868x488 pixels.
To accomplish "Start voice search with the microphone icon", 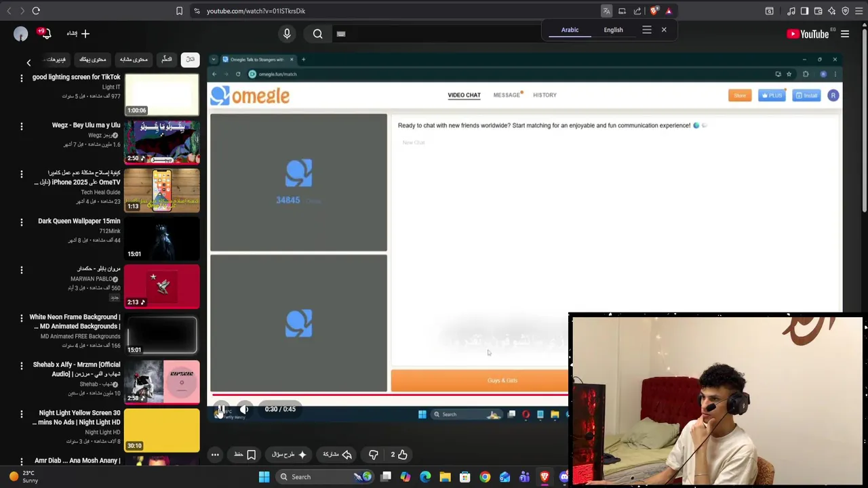I will pyautogui.click(x=287, y=34).
